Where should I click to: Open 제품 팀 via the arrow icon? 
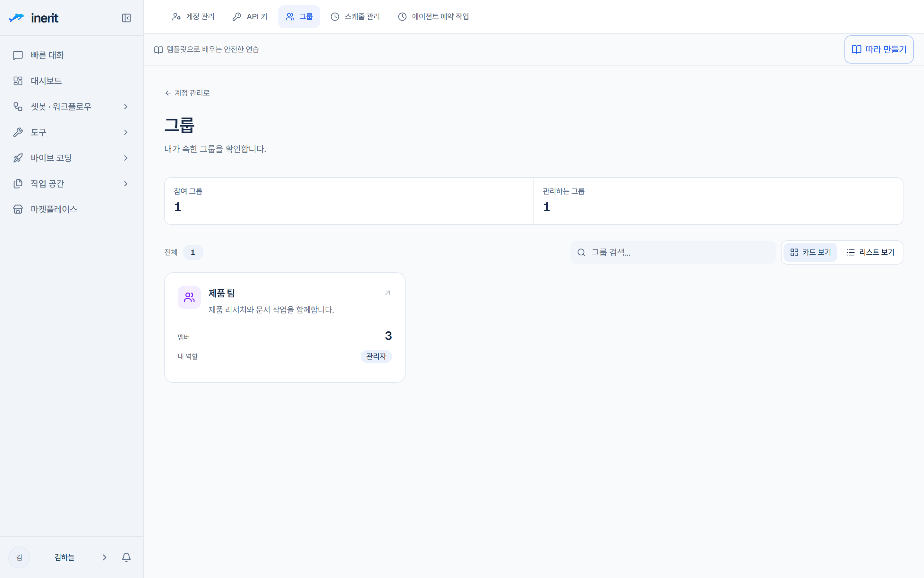(x=388, y=293)
